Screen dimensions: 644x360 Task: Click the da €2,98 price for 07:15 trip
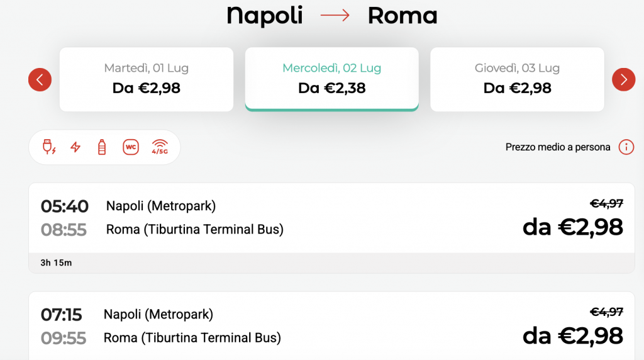(x=572, y=336)
